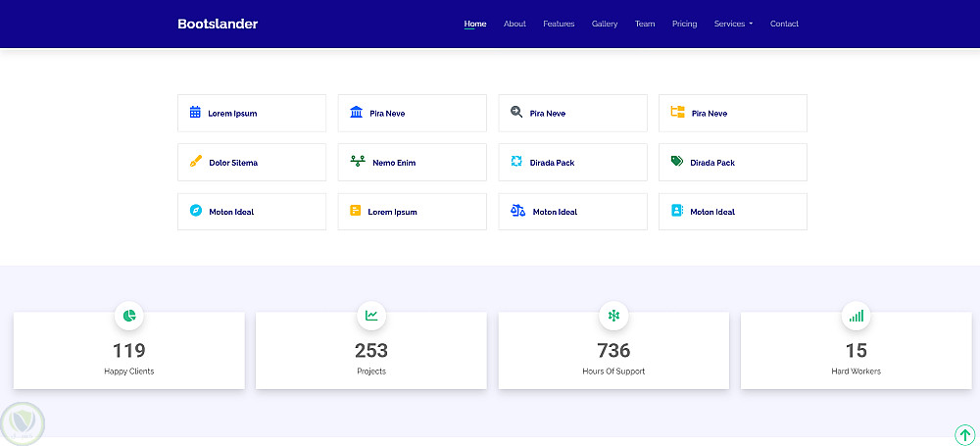
Task: Open the About nav item
Action: (x=515, y=24)
